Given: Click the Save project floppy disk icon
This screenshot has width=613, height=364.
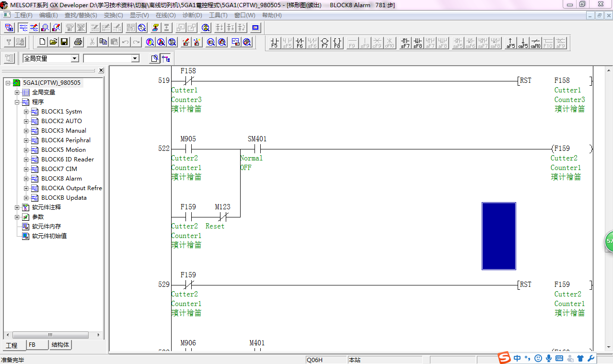Looking at the screenshot, I should pos(64,42).
